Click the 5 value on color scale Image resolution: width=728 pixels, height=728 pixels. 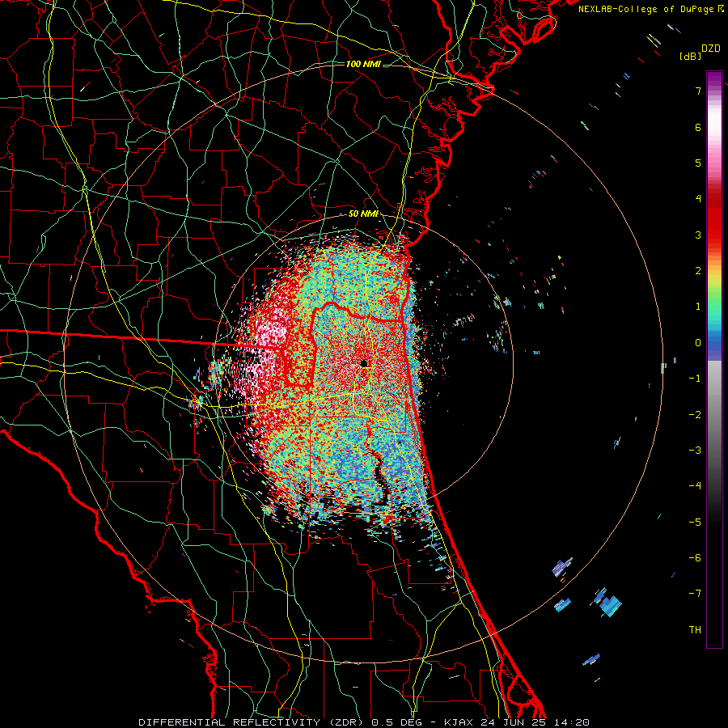click(x=698, y=163)
